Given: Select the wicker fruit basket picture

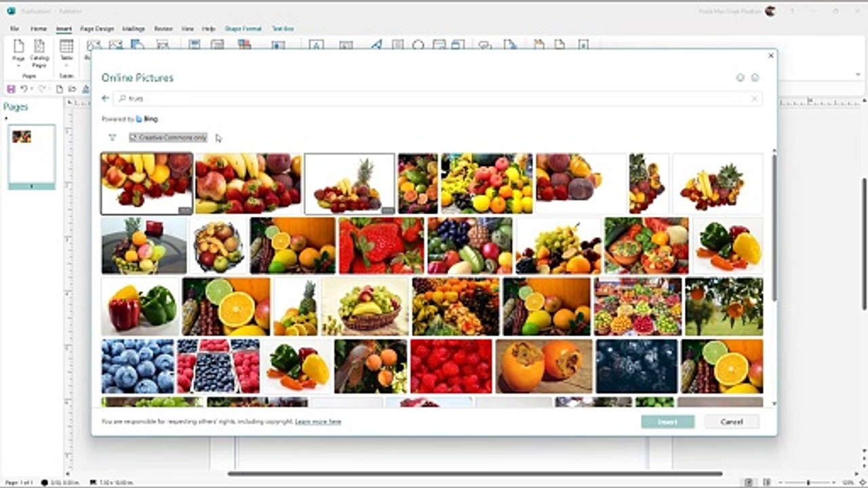Looking at the screenshot, I should [365, 306].
